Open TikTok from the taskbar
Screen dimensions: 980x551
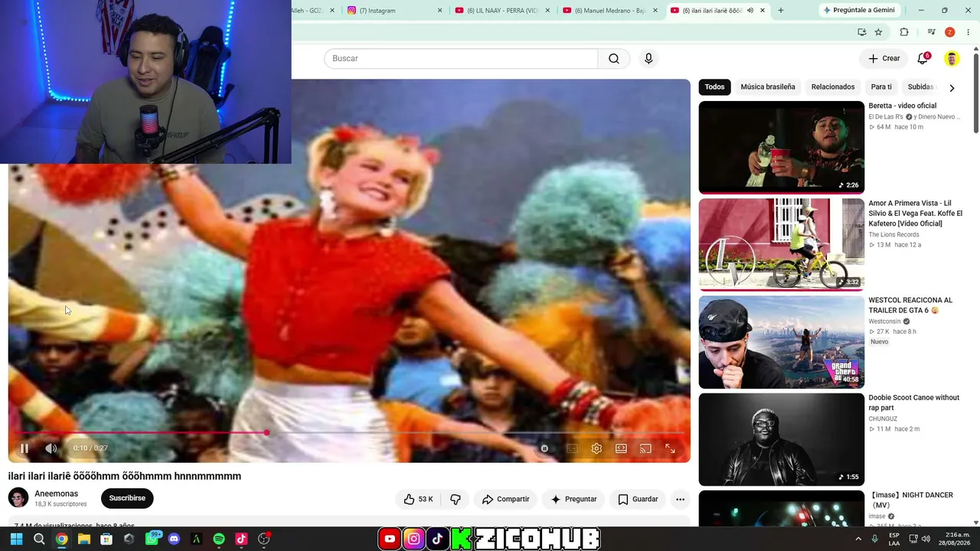241,539
